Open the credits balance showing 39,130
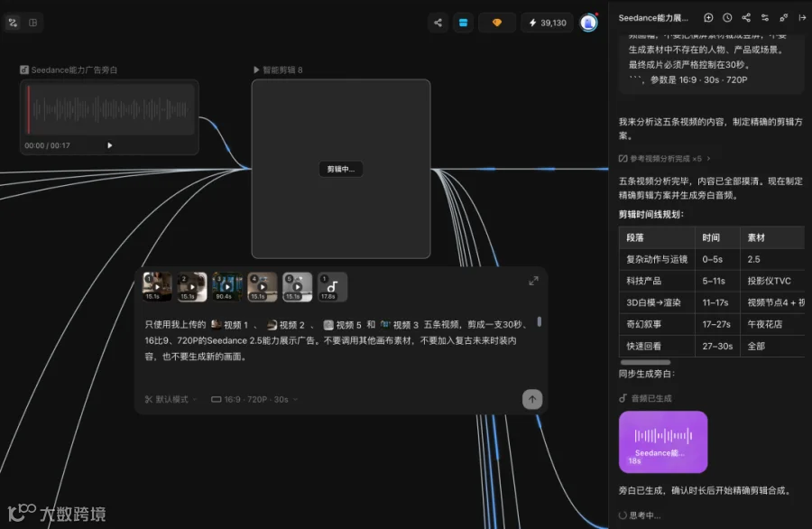Image resolution: width=812 pixels, height=529 pixels. [x=548, y=23]
